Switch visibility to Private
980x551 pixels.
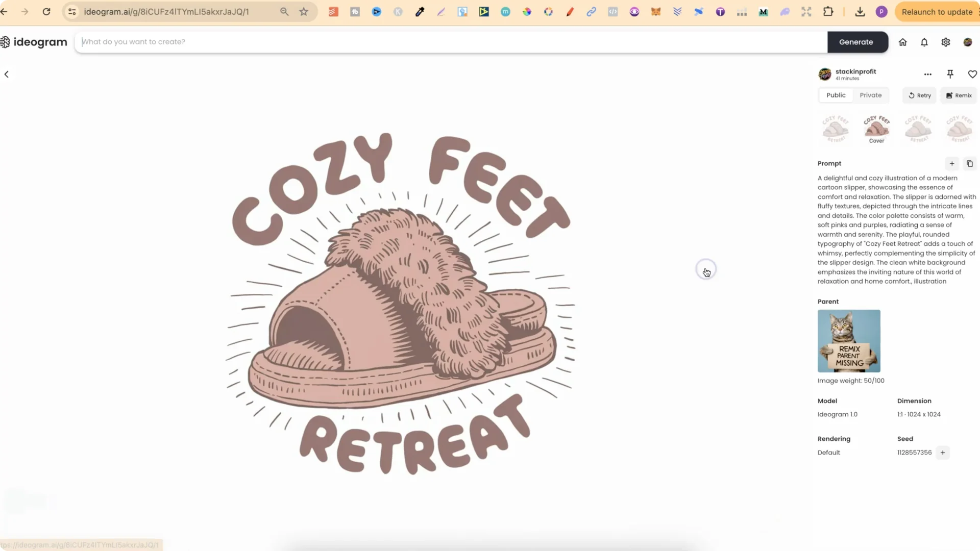870,95
